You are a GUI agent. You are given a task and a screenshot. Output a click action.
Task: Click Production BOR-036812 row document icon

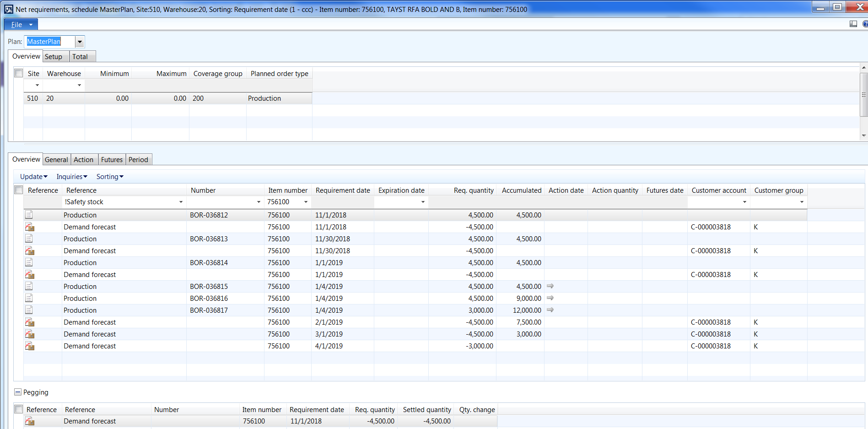point(29,215)
